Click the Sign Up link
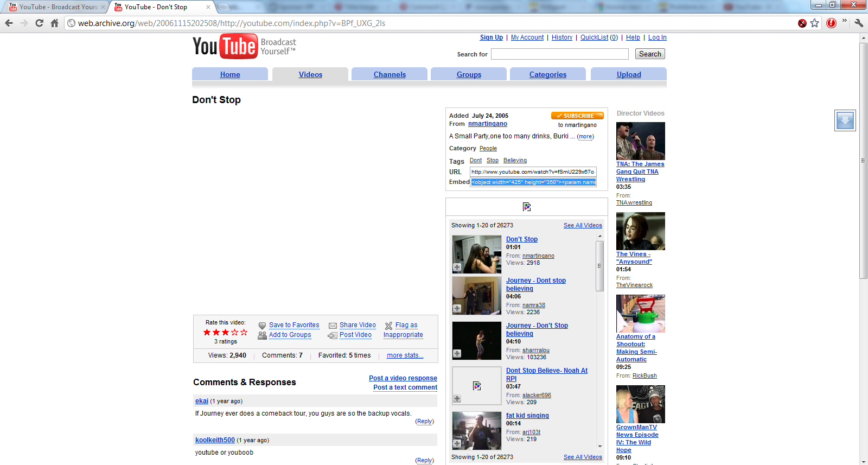This screenshot has height=465, width=868. [x=492, y=37]
